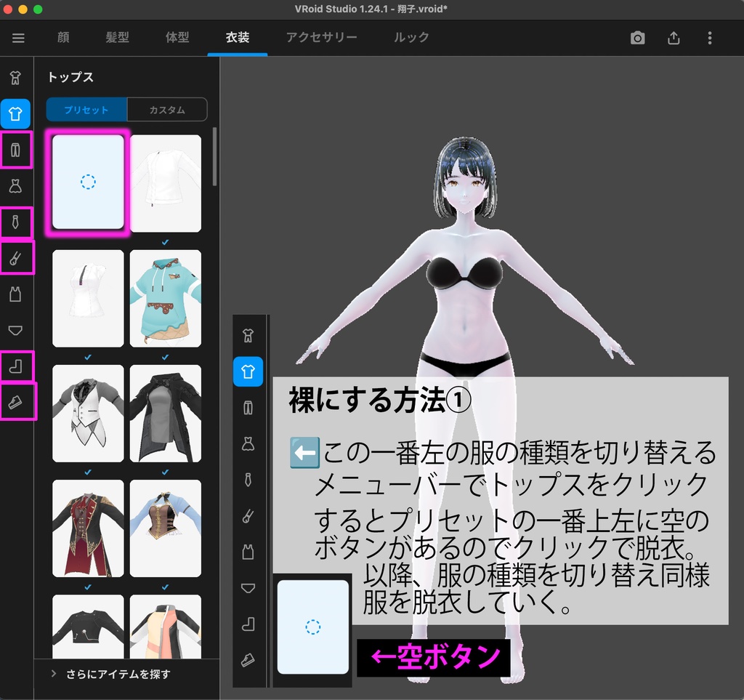
Task: Click the empty preset to remove the top
Action: pyautogui.click(x=87, y=182)
